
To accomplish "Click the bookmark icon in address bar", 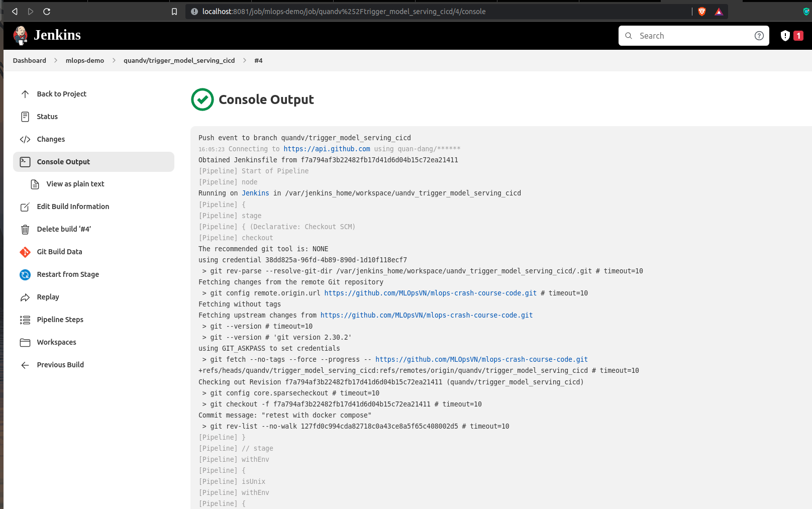I will [174, 12].
